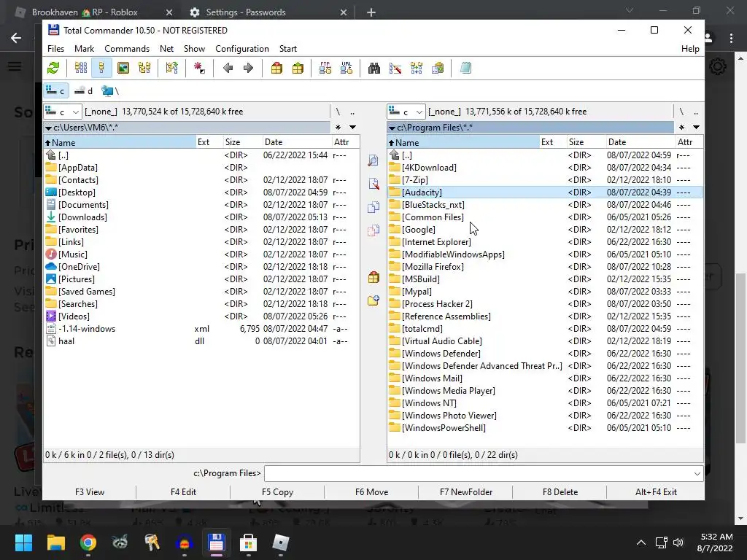Click the green Reread source refresh icon
747x560 pixels.
(53, 68)
